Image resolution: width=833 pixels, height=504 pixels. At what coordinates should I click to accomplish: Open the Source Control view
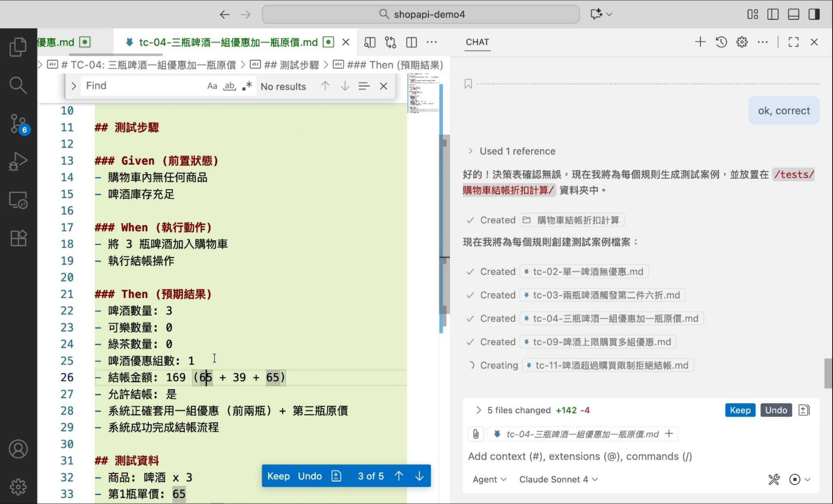pyautogui.click(x=18, y=123)
